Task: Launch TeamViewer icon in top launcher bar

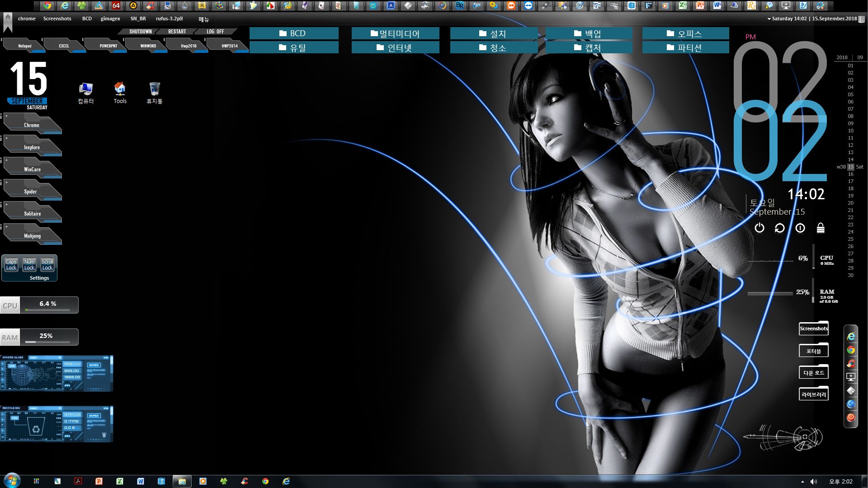Action: click(x=528, y=6)
